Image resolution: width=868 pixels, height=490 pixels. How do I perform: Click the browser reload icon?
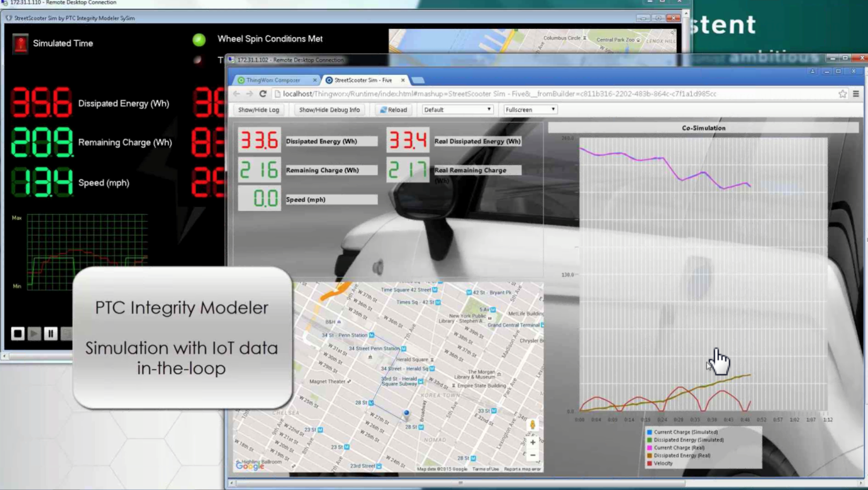(263, 94)
